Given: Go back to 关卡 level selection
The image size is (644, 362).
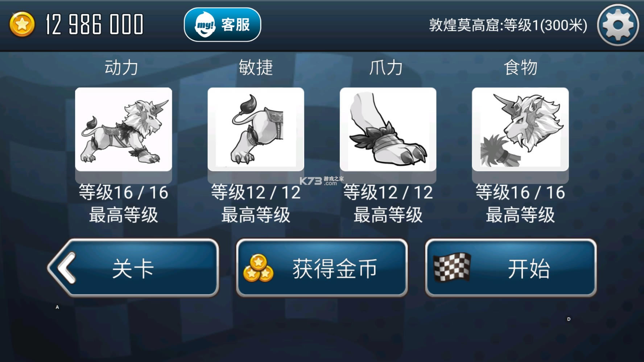Looking at the screenshot, I should click(133, 268).
